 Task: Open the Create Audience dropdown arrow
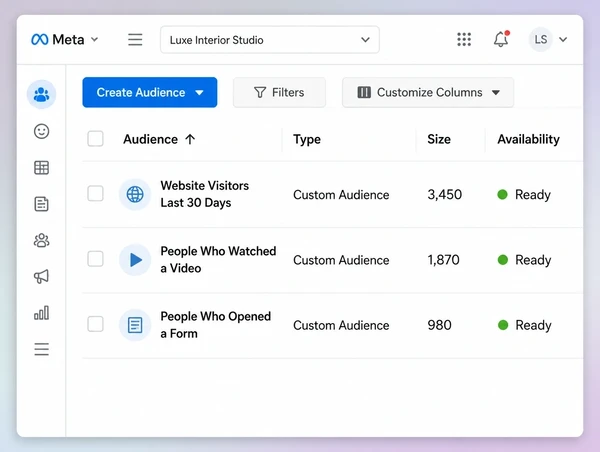(x=199, y=93)
